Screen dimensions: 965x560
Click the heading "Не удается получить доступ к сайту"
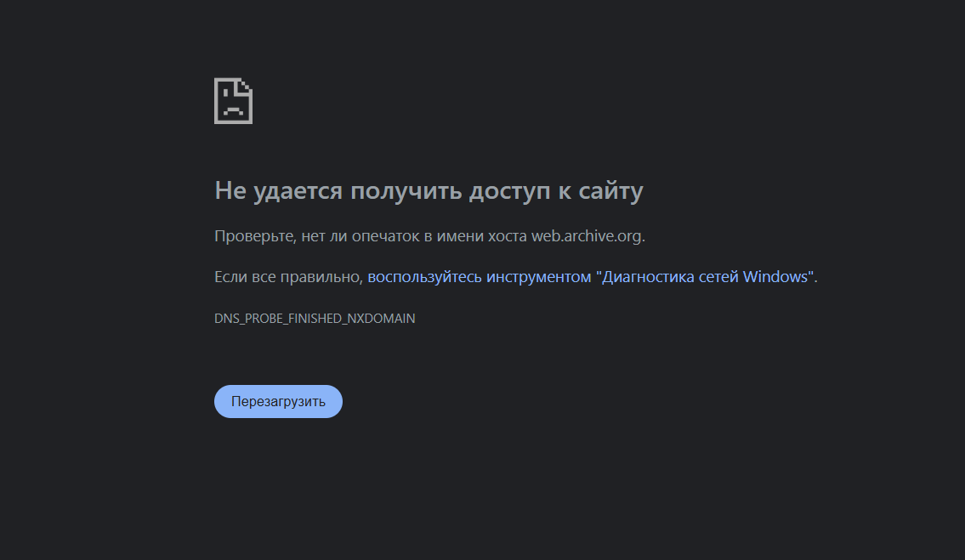[429, 190]
